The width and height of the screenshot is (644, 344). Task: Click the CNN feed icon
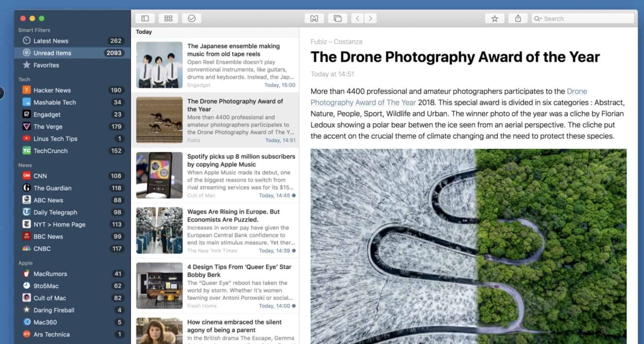[x=26, y=176]
